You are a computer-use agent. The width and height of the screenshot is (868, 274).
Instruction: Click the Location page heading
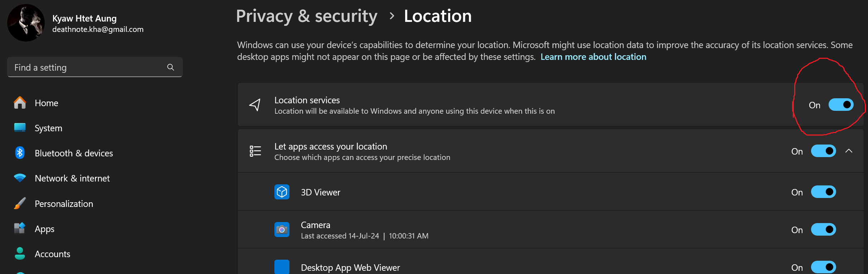[x=438, y=16]
